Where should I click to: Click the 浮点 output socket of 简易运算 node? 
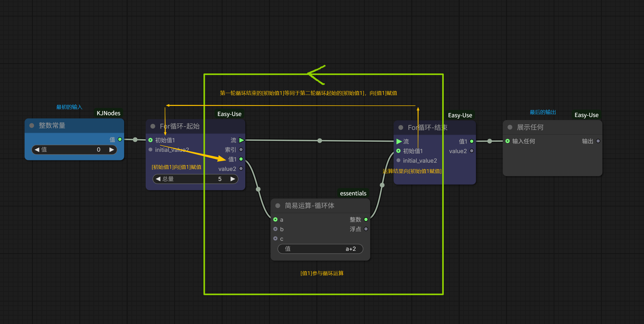[x=366, y=229]
